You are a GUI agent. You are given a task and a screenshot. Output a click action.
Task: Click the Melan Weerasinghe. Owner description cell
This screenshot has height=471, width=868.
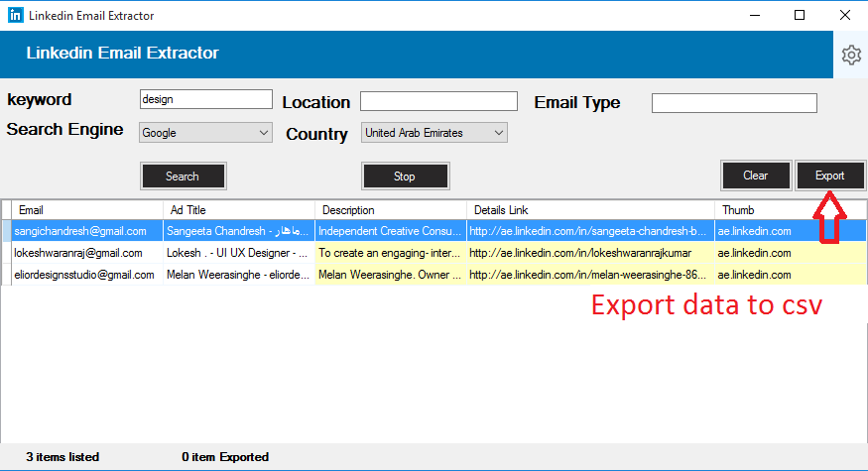[391, 275]
